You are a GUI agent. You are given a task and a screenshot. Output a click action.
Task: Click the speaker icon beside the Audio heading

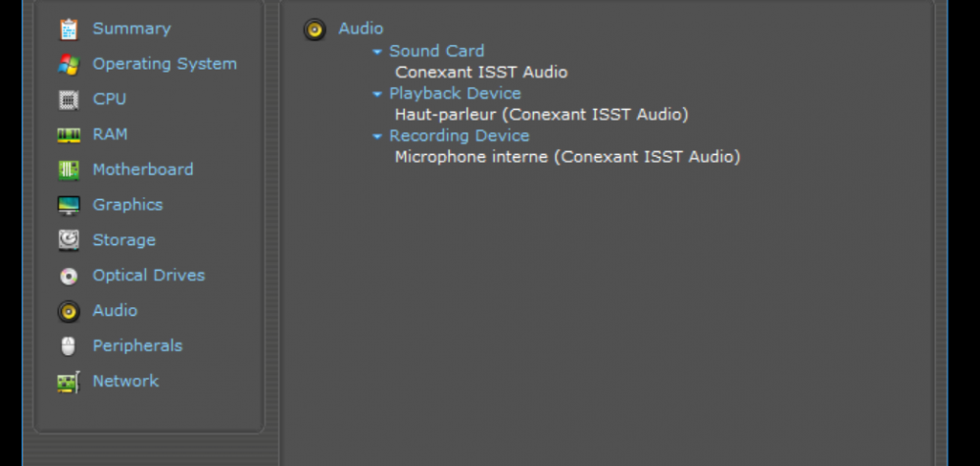pos(315,29)
